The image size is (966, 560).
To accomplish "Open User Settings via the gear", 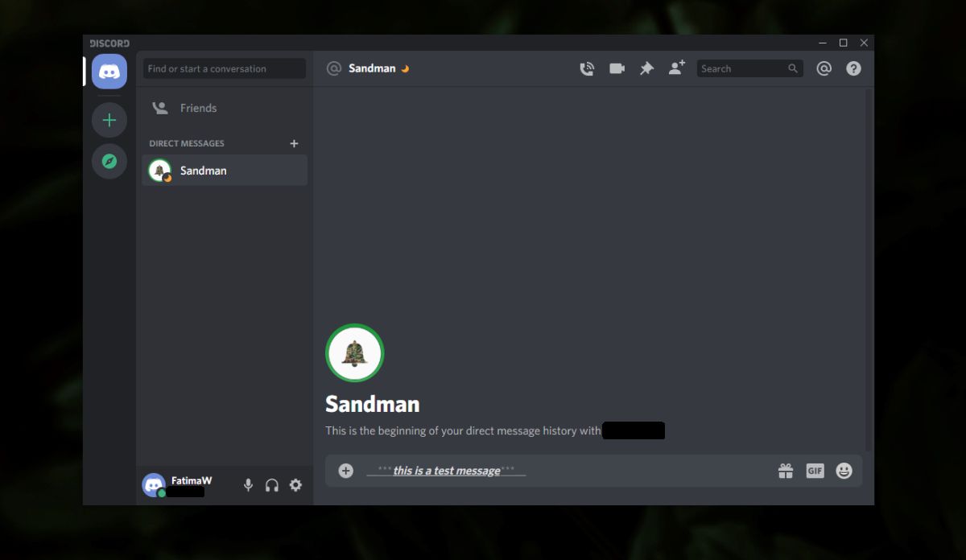I will tap(295, 484).
